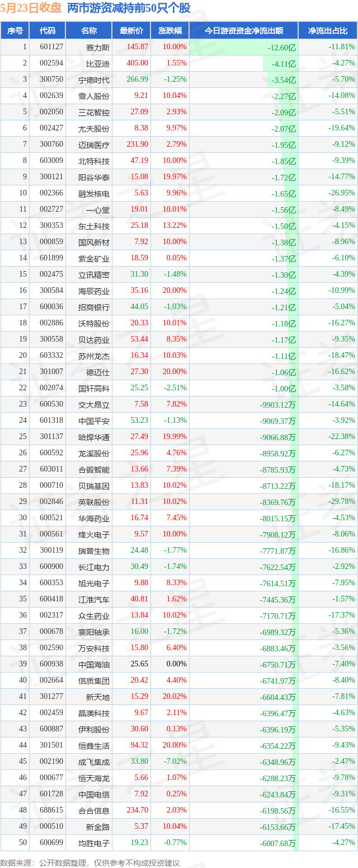
Task: Click net outflow ratio -26.95%
Action: point(341,193)
